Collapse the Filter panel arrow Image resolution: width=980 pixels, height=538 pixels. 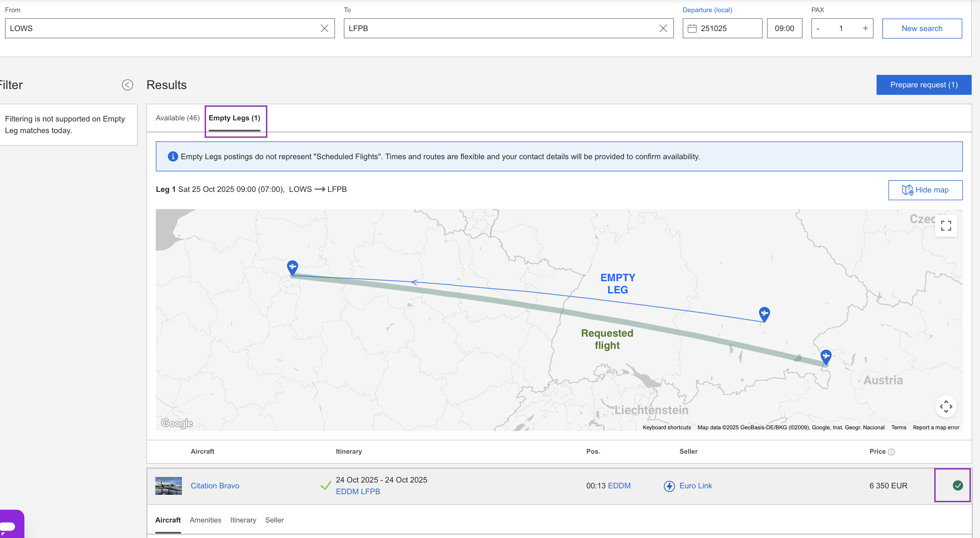pos(128,85)
